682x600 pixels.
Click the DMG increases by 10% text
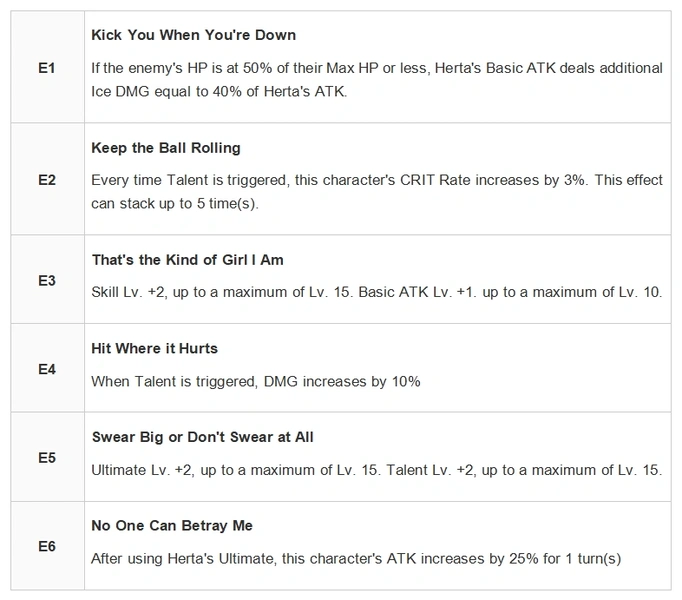342,382
